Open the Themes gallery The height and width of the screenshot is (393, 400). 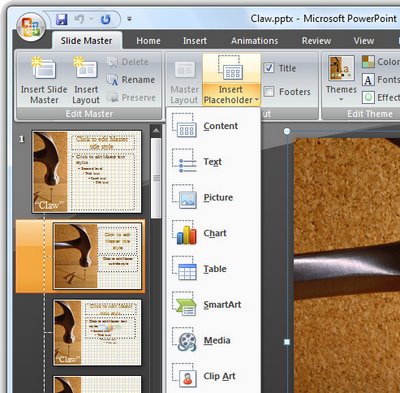point(341,80)
